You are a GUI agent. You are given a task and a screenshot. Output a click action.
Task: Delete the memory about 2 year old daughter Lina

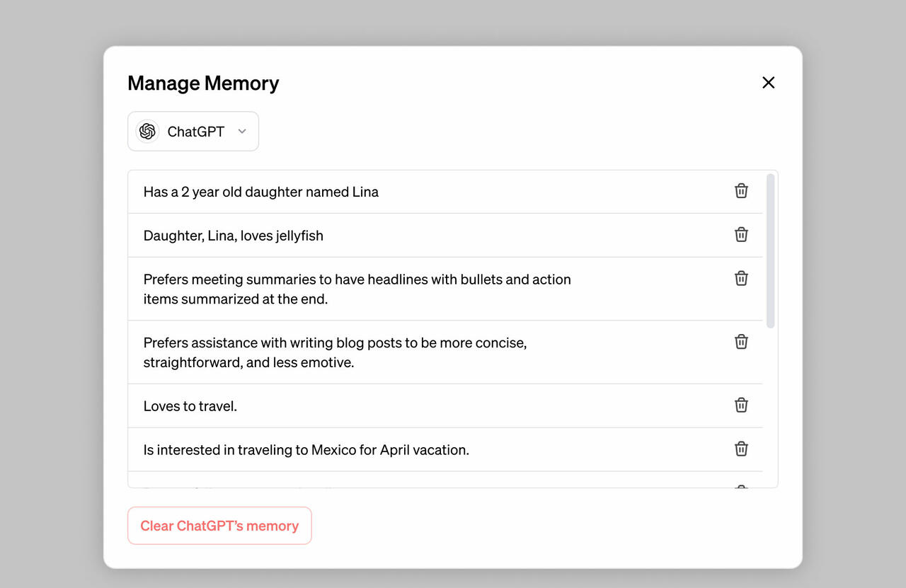point(741,191)
